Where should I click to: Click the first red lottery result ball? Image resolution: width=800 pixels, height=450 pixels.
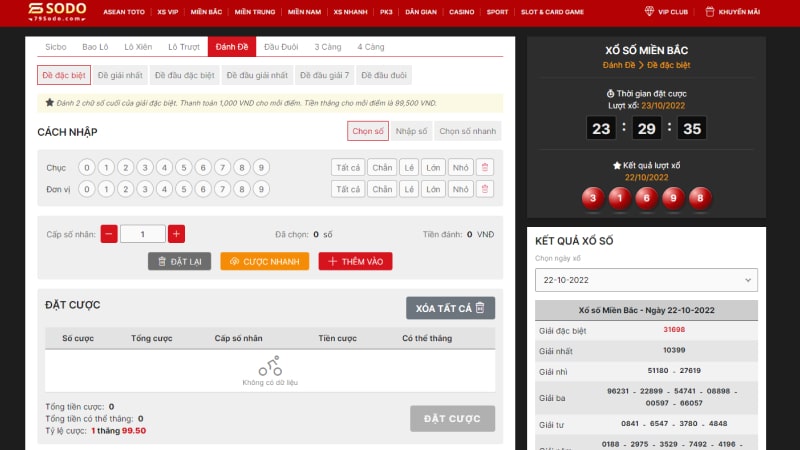pyautogui.click(x=593, y=197)
